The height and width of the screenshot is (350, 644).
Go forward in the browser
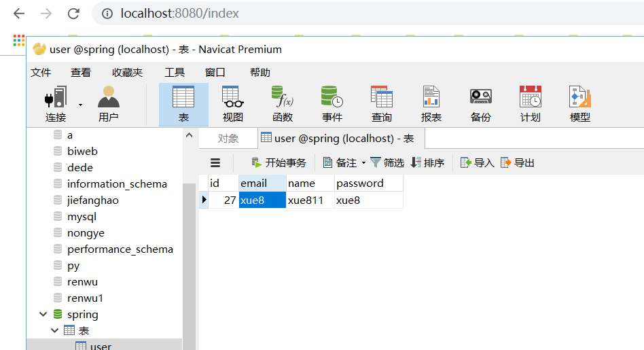(46, 14)
